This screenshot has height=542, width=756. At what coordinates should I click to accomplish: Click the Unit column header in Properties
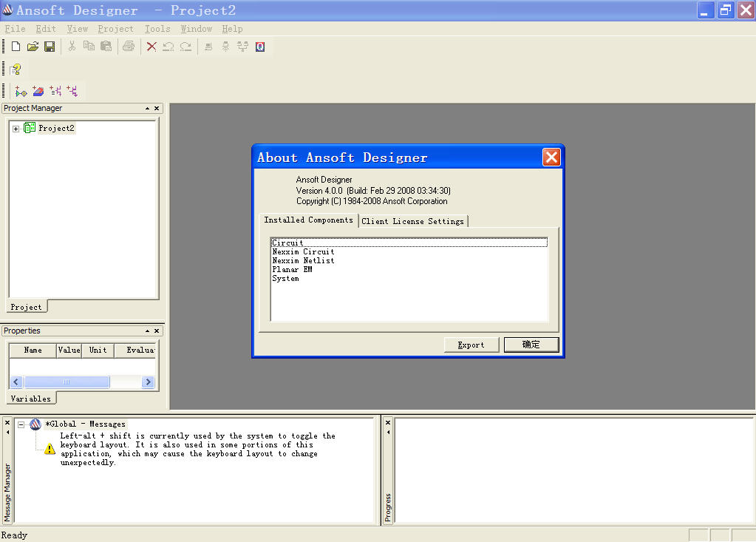point(98,350)
